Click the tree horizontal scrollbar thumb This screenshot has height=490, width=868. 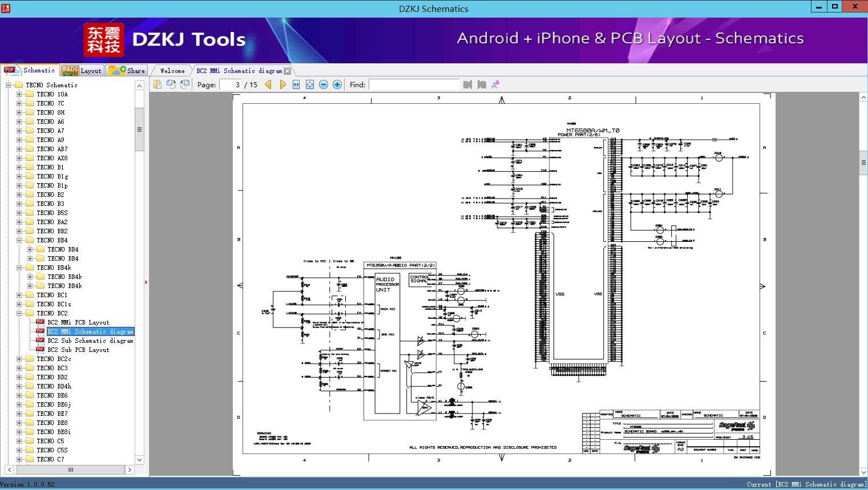point(71,470)
